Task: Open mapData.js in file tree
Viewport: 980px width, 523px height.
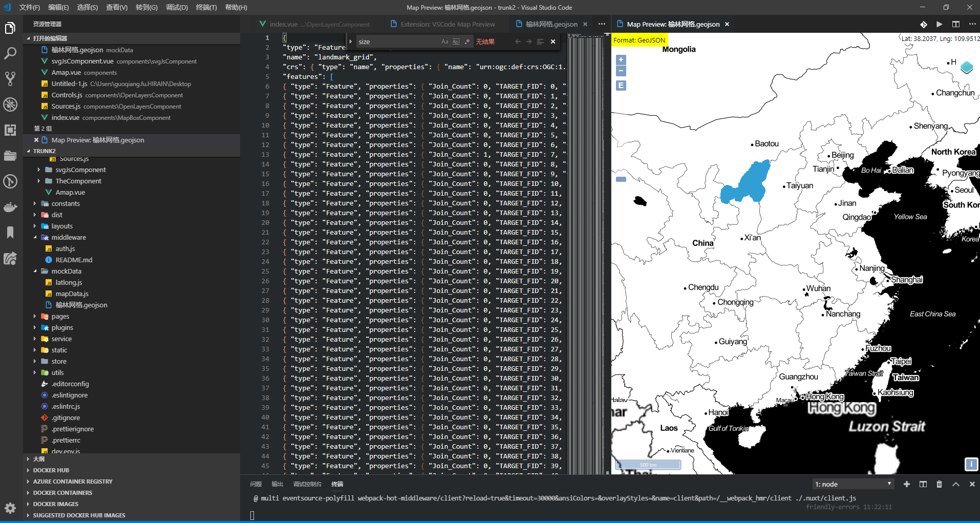Action: [x=72, y=294]
